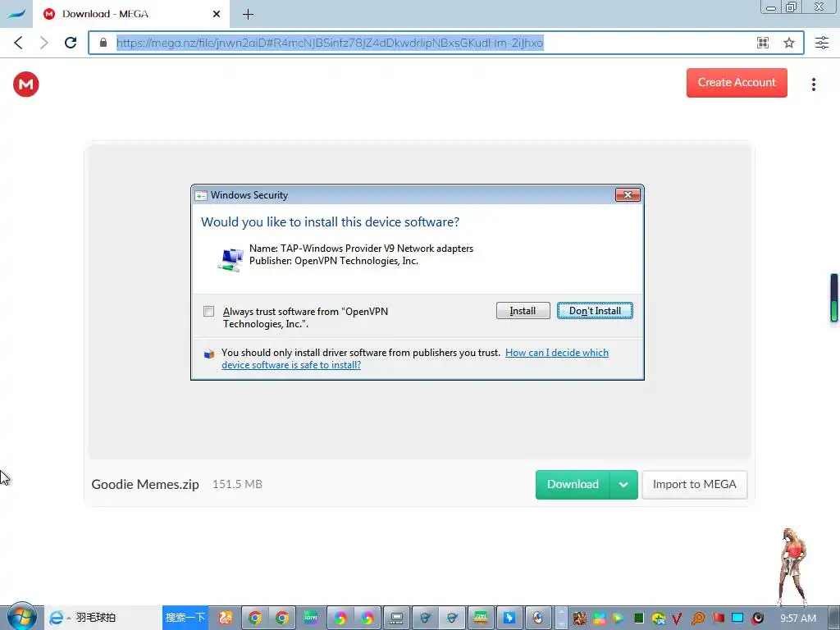Screen dimensions: 840x630
Task: Go forward in browser history
Action: click(x=44, y=43)
